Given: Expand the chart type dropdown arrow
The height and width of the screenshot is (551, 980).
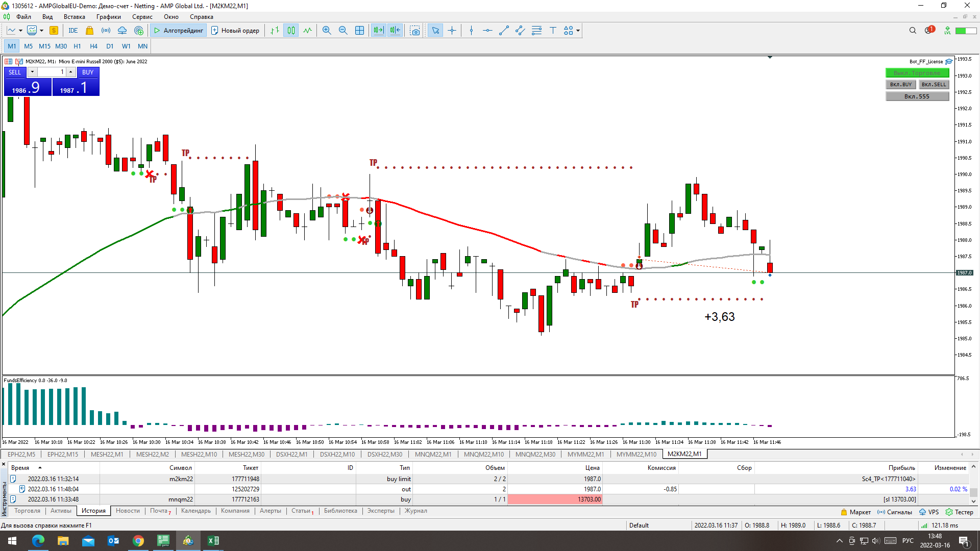Looking at the screenshot, I should tap(20, 31).
